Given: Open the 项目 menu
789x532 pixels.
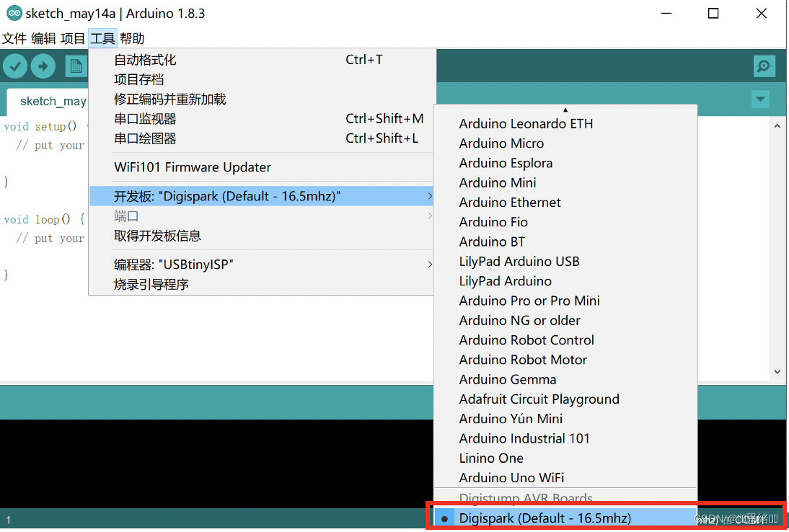Looking at the screenshot, I should pyautogui.click(x=73, y=39).
